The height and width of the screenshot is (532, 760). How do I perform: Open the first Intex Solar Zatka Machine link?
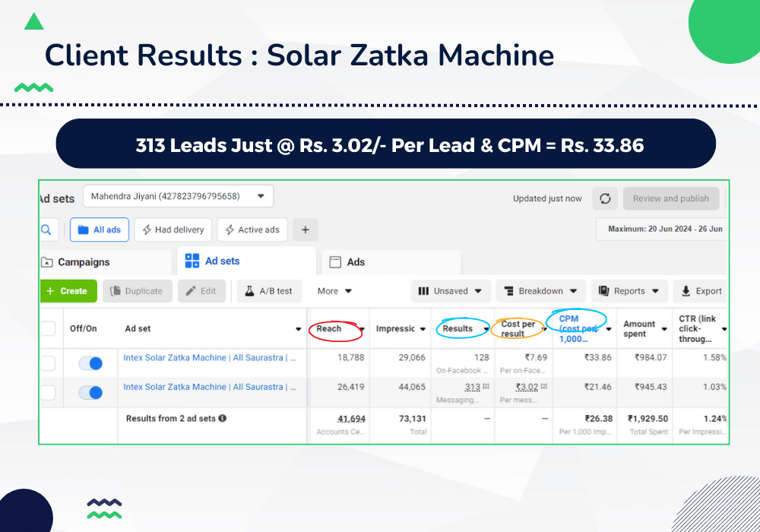[x=209, y=357]
